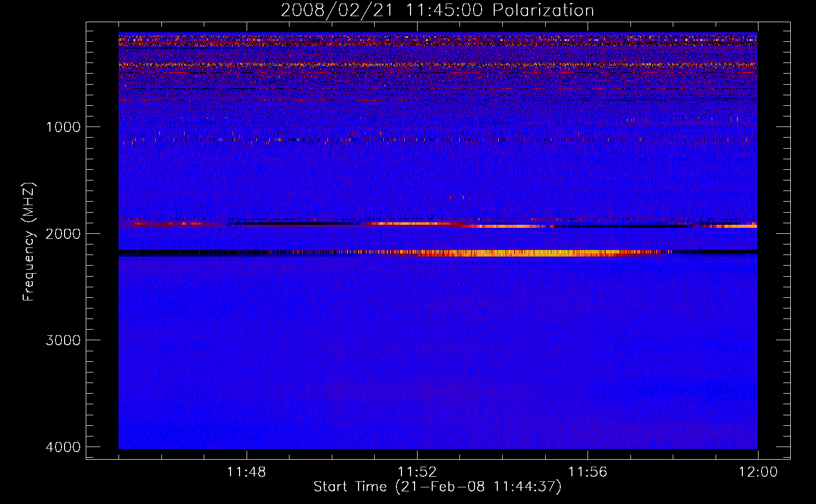The height and width of the screenshot is (504, 816).
Task: Click the 'Start Time (21-Feb-08 11:44:37)' label
Action: click(x=437, y=487)
